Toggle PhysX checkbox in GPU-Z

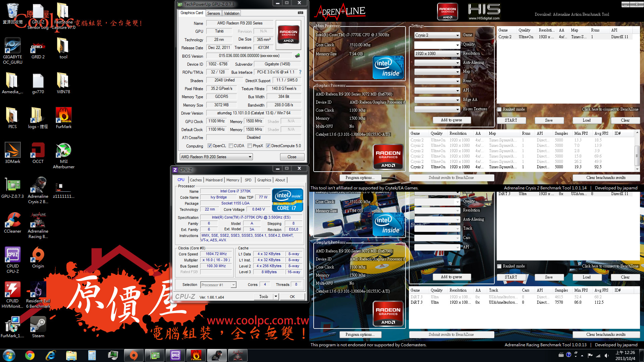point(250,146)
